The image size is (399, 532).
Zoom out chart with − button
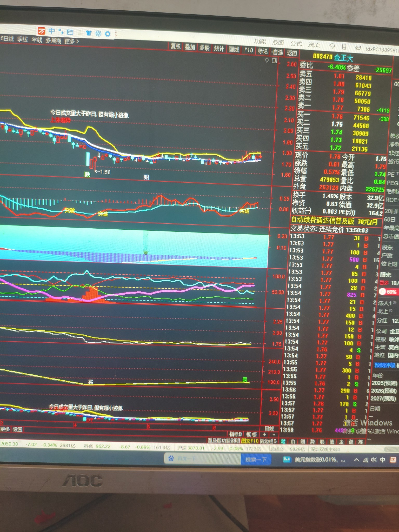point(274,434)
